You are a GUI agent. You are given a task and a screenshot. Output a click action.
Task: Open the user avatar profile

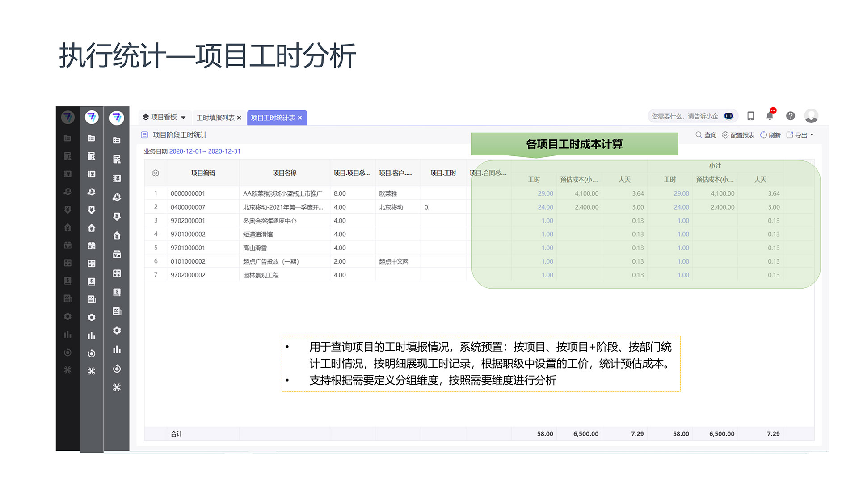pos(811,116)
